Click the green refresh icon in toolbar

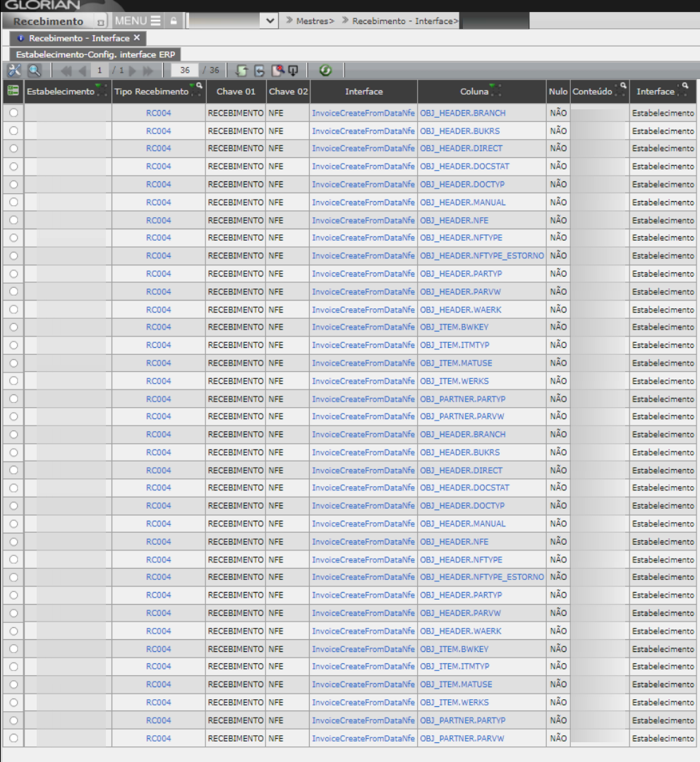click(325, 71)
